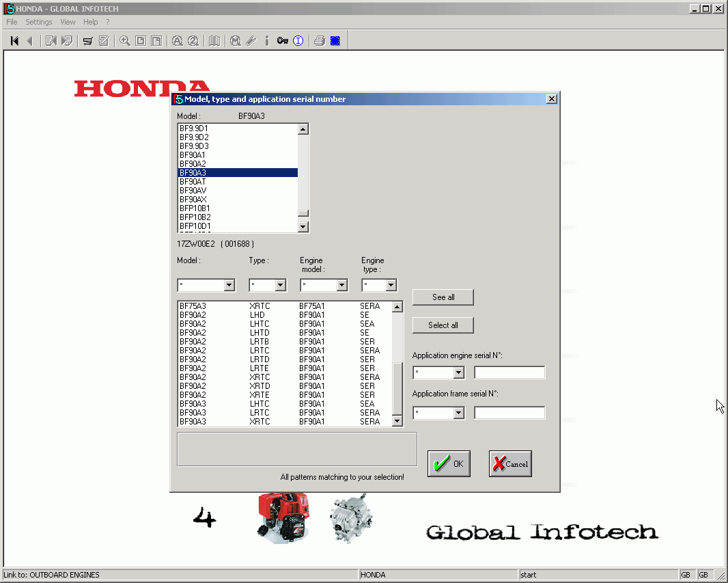Expand the Model filter dropdown

click(229, 285)
